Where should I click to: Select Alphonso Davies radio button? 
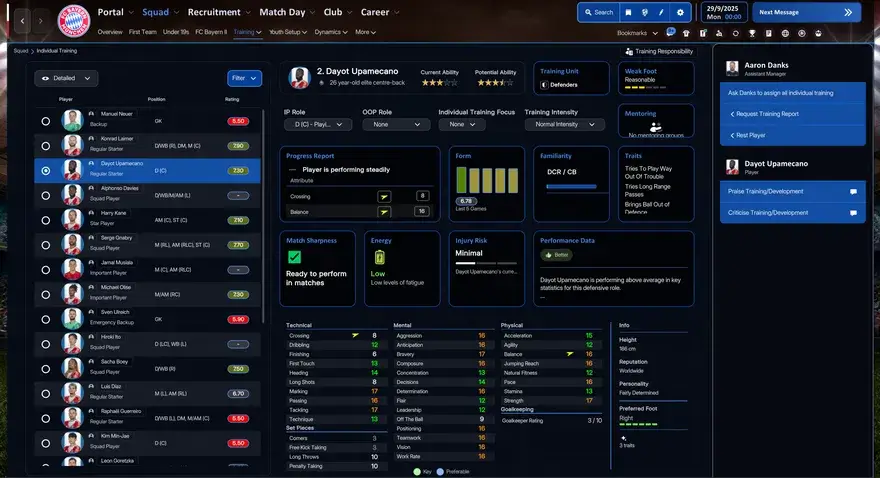point(45,195)
